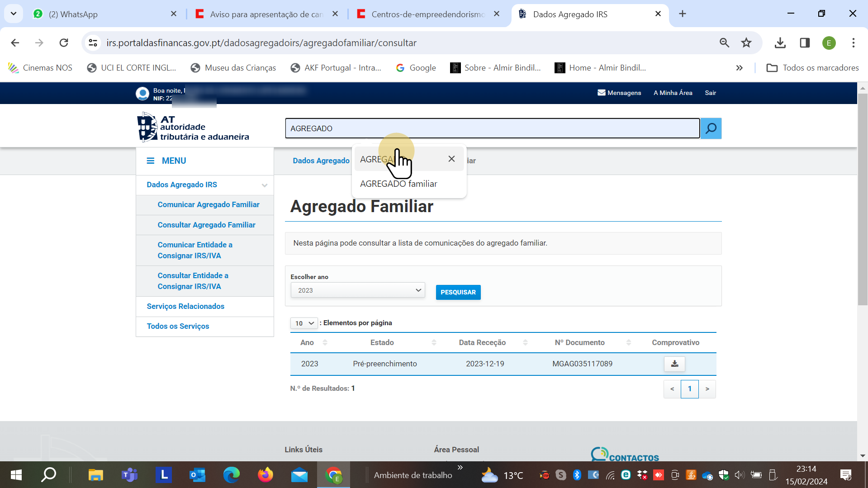
Task: Sort table by Ano column
Action: coord(325,343)
